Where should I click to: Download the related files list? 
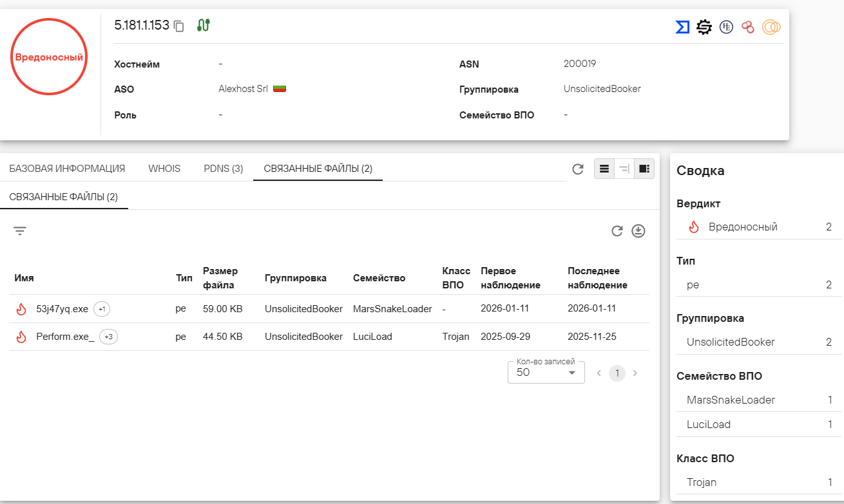[638, 231]
